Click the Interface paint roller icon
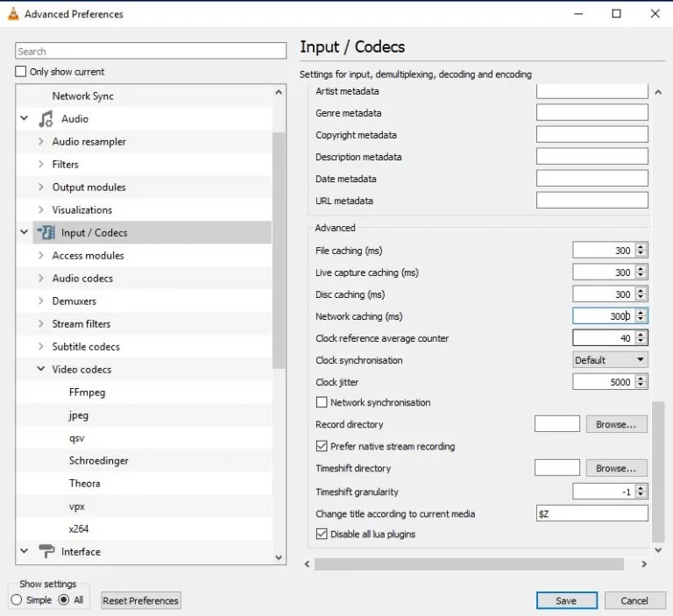Viewport: 673px width, 616px height. (46, 552)
